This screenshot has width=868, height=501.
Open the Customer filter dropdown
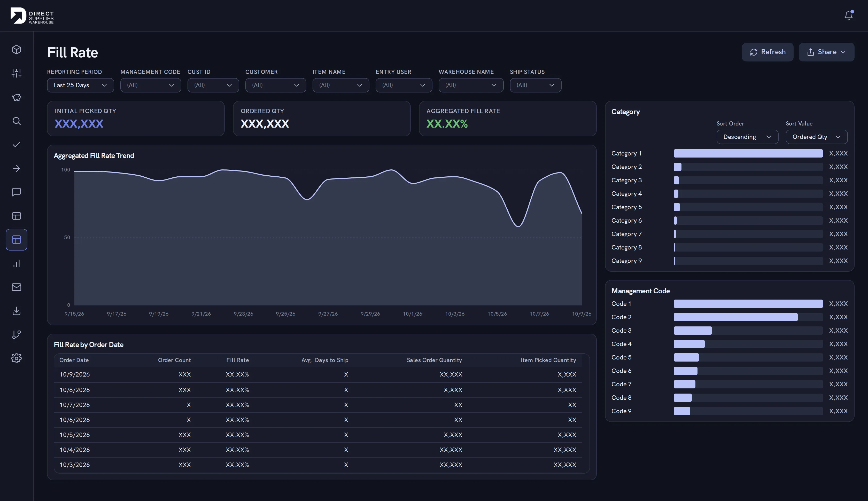(276, 85)
